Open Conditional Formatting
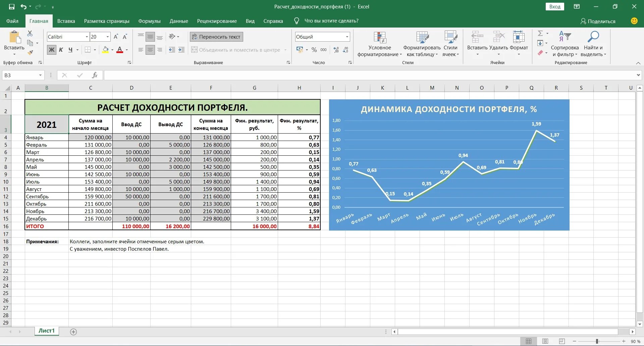 pos(379,44)
